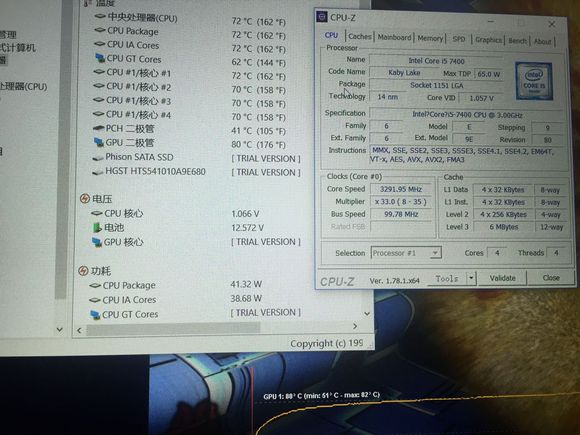Click the CPU Package power chip icon
This screenshot has height=435, width=580.
click(x=95, y=285)
